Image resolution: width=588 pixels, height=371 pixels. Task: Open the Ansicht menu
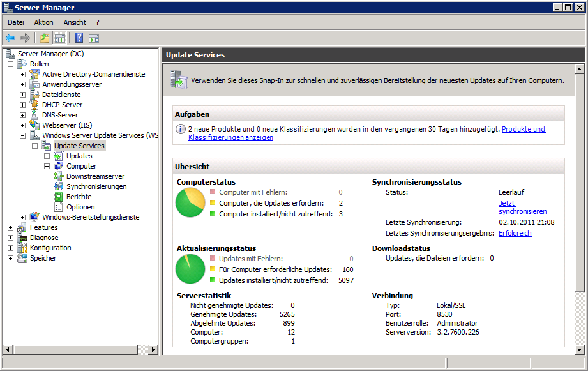click(75, 22)
